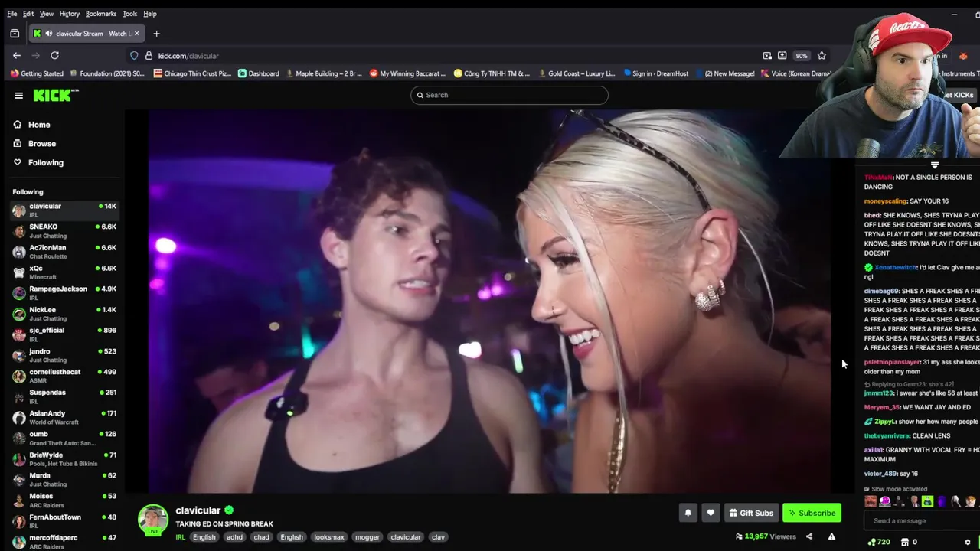Click the report warning triangle icon

pos(831,536)
